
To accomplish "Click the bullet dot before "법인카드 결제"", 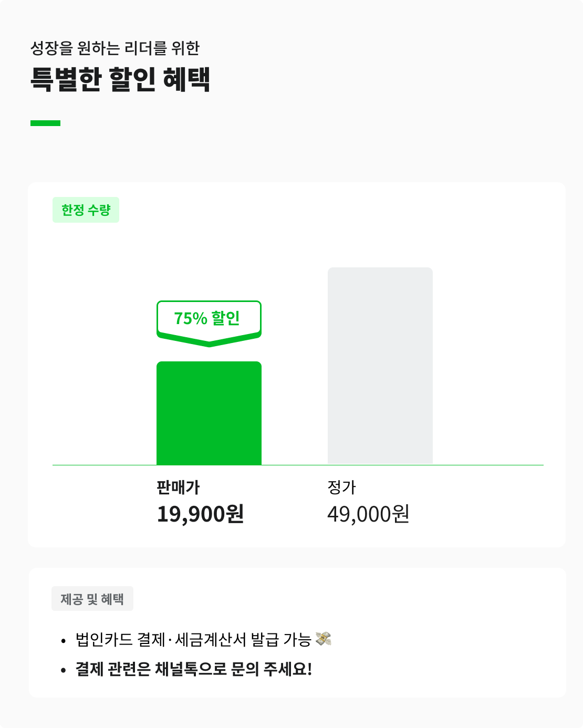I will [x=64, y=641].
